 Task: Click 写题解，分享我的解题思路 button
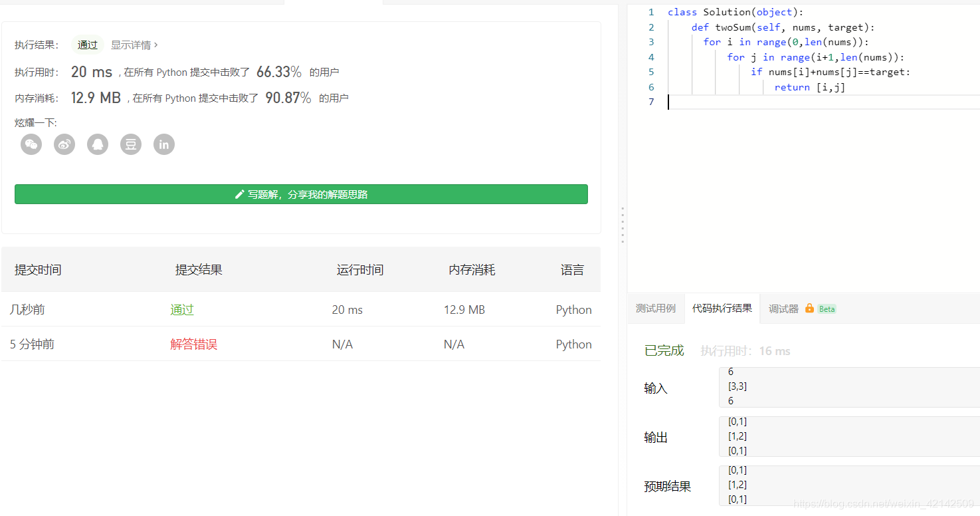coord(301,194)
